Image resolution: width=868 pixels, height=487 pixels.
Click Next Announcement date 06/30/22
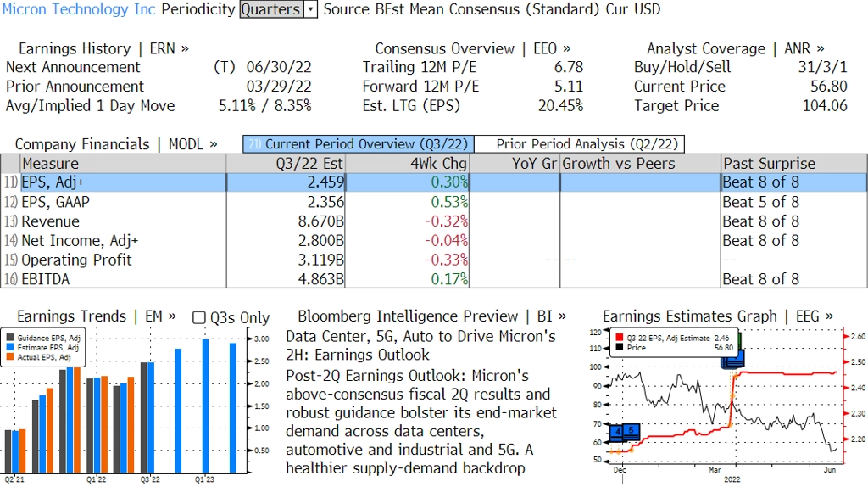pyautogui.click(x=279, y=67)
